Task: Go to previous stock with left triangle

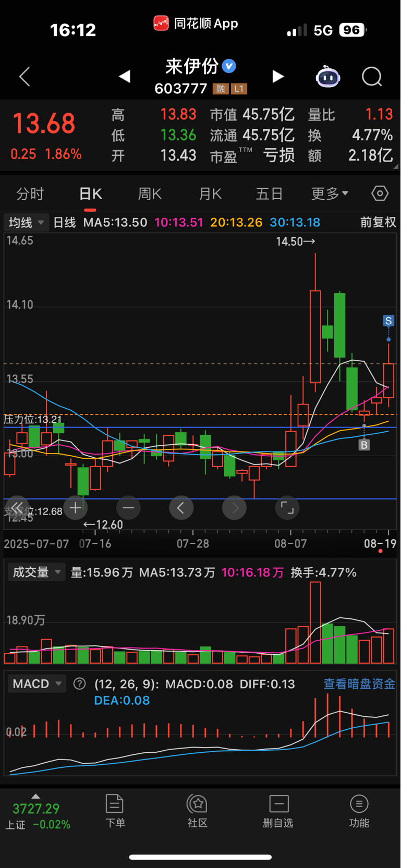Action: tap(124, 77)
